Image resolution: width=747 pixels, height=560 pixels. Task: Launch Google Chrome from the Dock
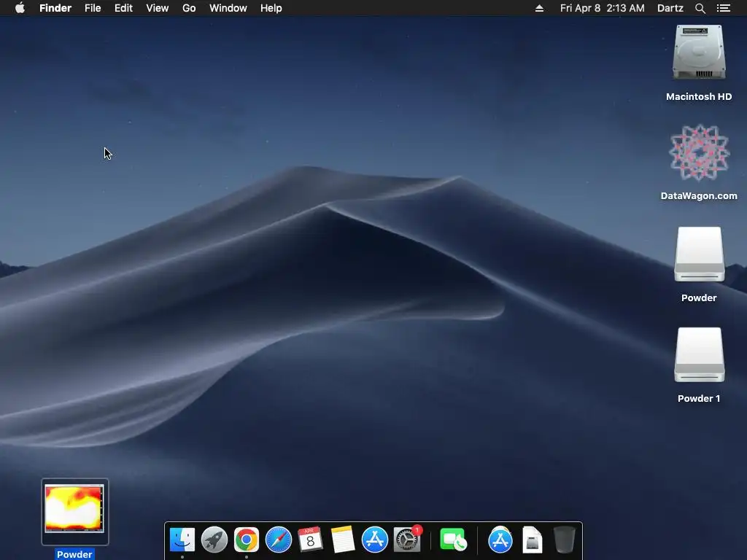point(247,540)
